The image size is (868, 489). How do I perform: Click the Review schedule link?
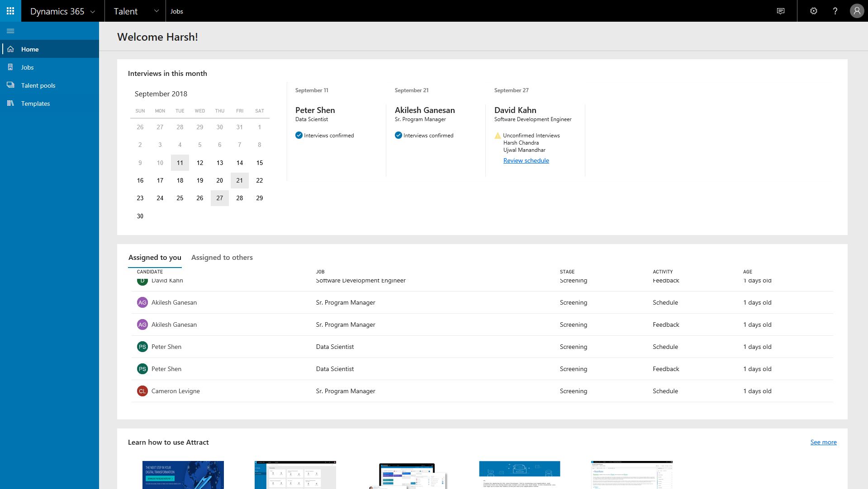pos(526,160)
